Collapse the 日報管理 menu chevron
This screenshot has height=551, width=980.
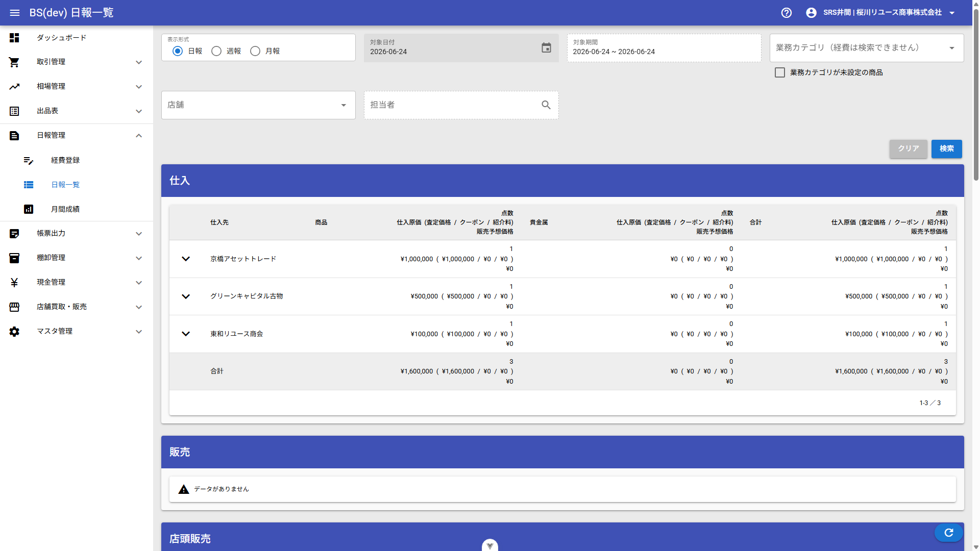(x=139, y=136)
